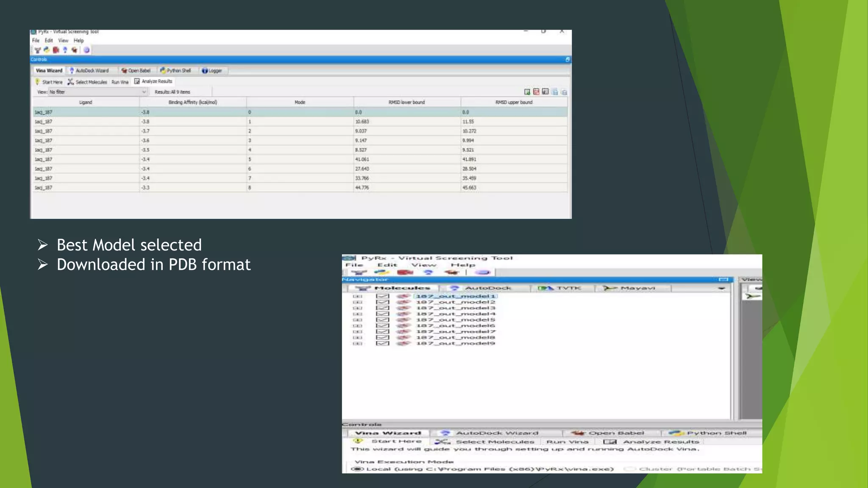Click blue AutoDock icon in lower PyRx toolbar

click(x=428, y=272)
